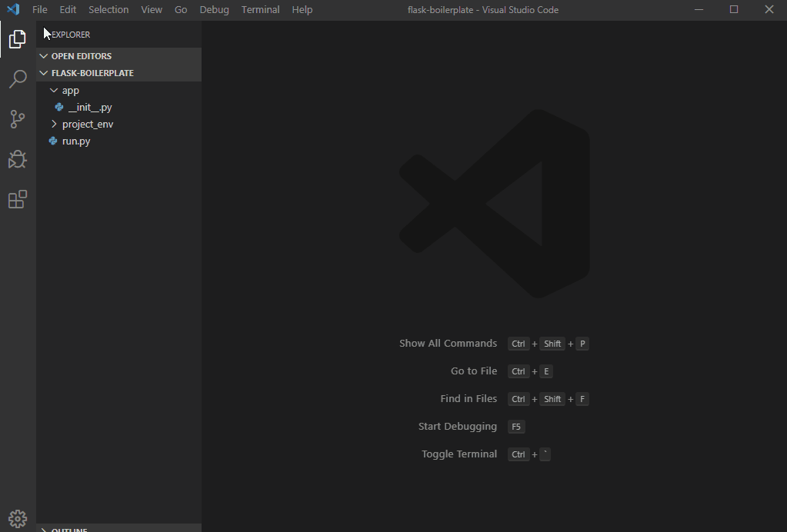Open the Explorer view in activity bar
This screenshot has height=532, width=787.
click(x=18, y=39)
